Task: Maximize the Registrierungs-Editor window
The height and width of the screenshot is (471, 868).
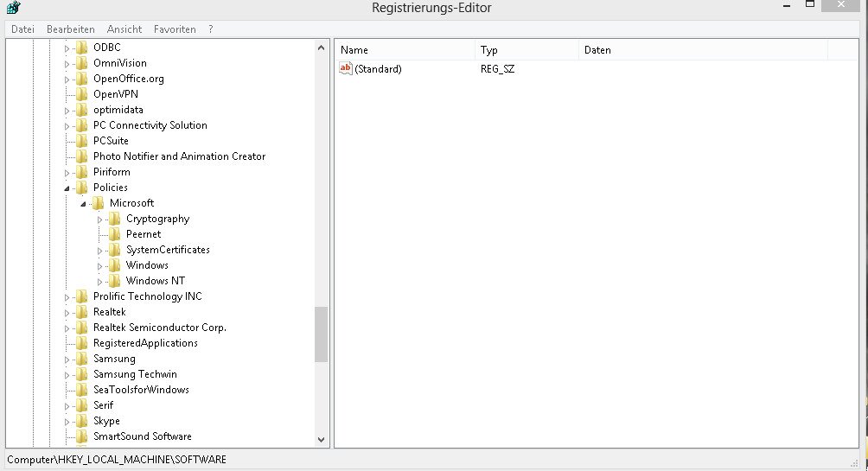Action: (810, 4)
